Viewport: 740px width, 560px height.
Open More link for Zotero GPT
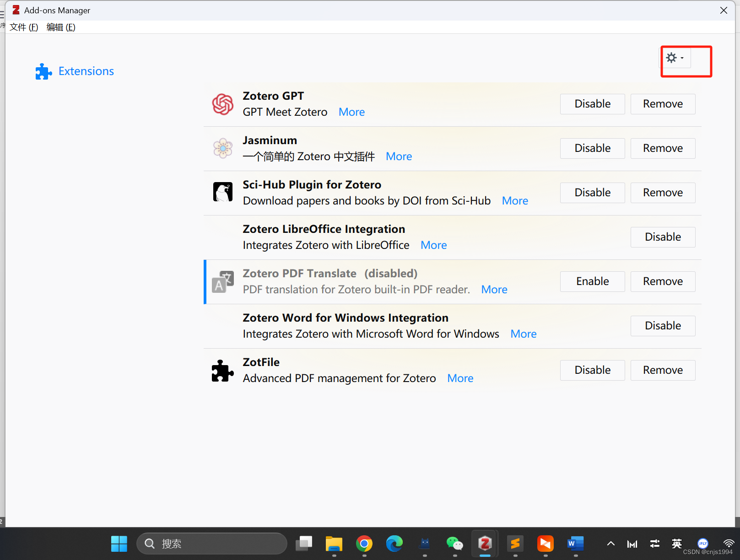351,112
